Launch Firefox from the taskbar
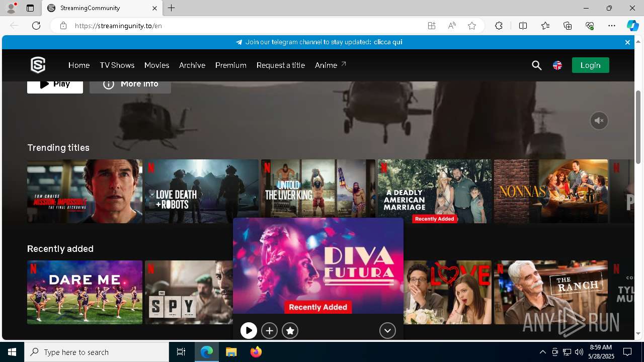Image resolution: width=644 pixels, height=362 pixels. 256,352
